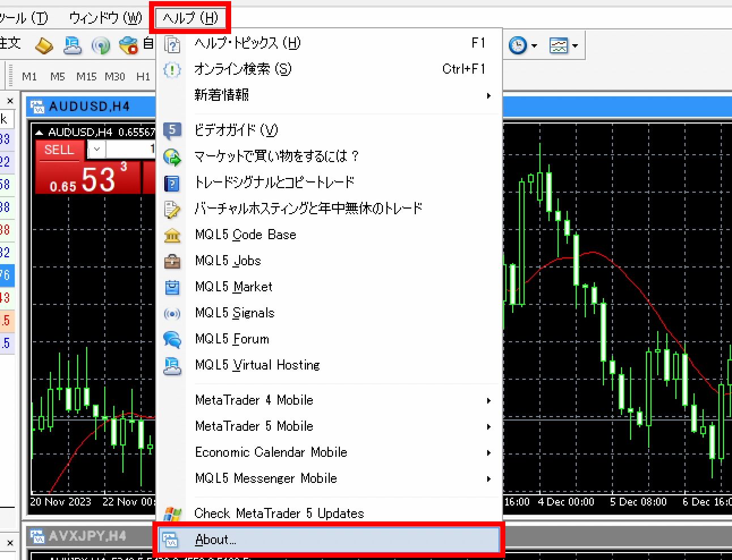Click the Video Guide icon in Help menu
The width and height of the screenshot is (732, 560).
point(172,130)
